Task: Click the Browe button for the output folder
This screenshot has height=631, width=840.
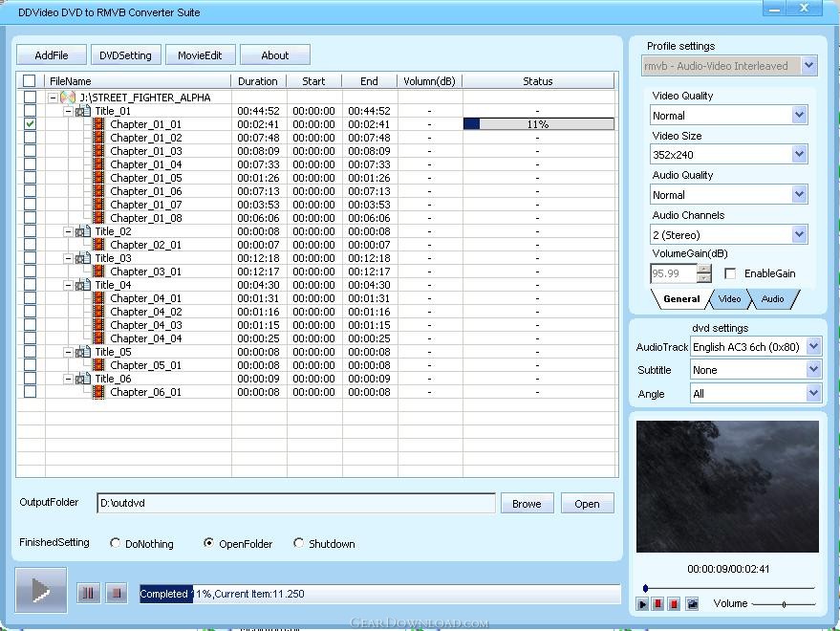Action: [x=528, y=504]
